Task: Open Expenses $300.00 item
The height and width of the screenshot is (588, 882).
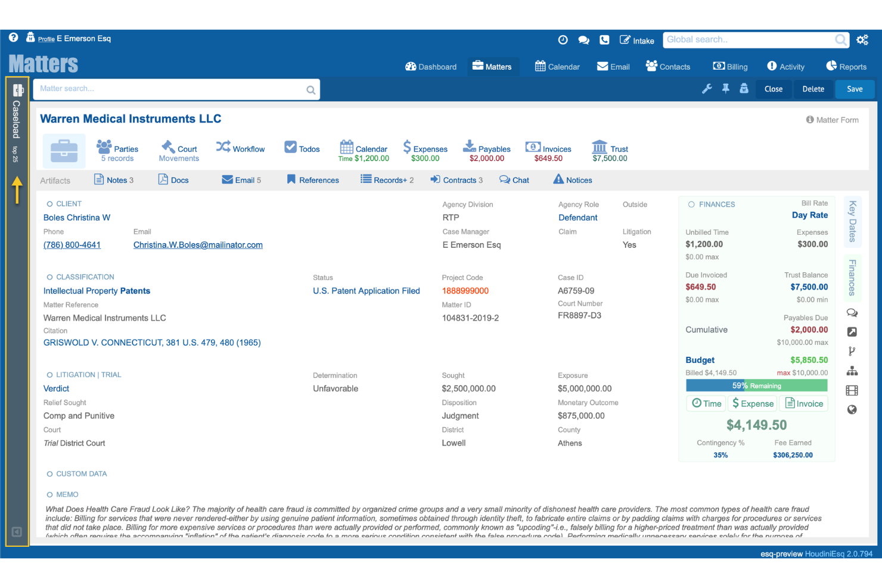Action: point(426,151)
